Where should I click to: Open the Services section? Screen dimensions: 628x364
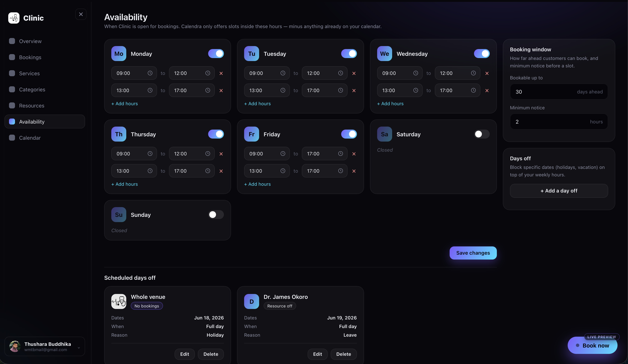click(45, 73)
